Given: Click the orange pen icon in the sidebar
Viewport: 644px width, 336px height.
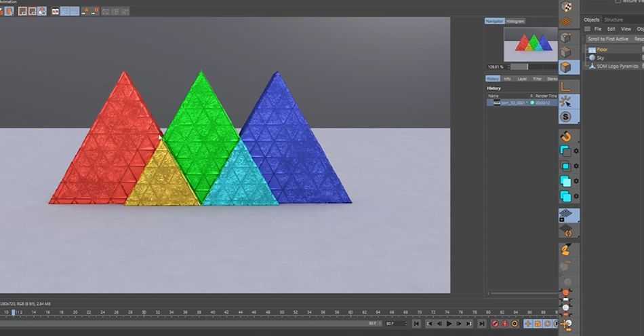Looking at the screenshot, I should tap(566, 249).
